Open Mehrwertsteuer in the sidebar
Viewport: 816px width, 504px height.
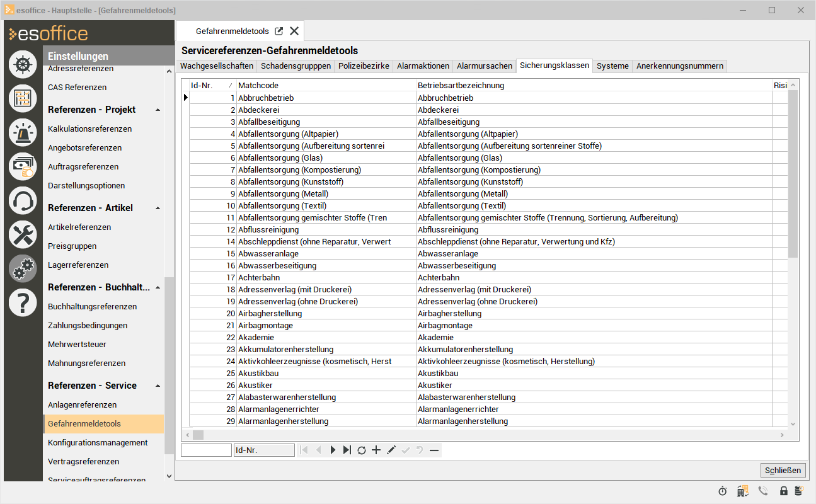77,344
